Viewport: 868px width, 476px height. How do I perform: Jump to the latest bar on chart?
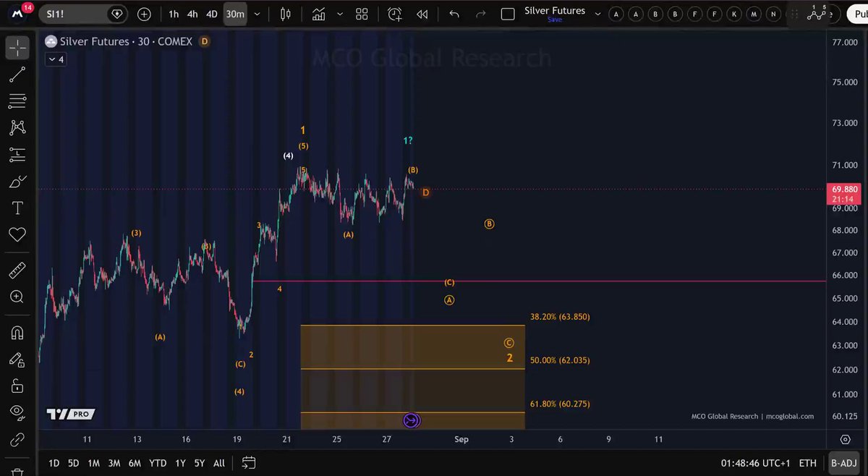click(x=412, y=420)
